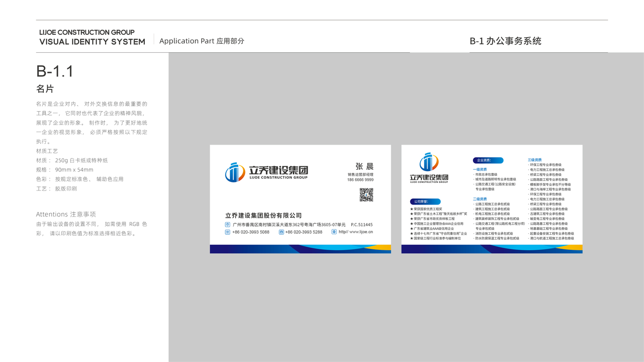Screen dimensions: 644x362
Task: Click the '材质: 250g 白卡纸或特种纸' line
Action: 72,160
